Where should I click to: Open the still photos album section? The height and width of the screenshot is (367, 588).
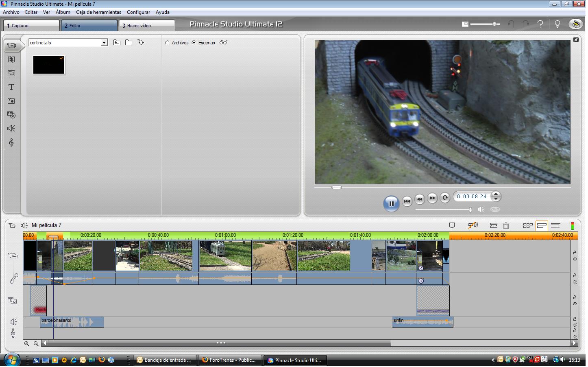11,101
